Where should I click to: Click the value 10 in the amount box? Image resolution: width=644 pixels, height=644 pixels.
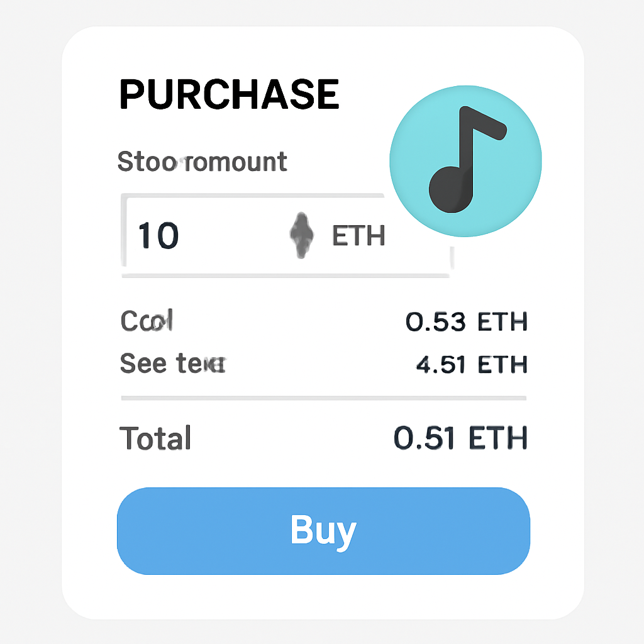click(x=159, y=234)
